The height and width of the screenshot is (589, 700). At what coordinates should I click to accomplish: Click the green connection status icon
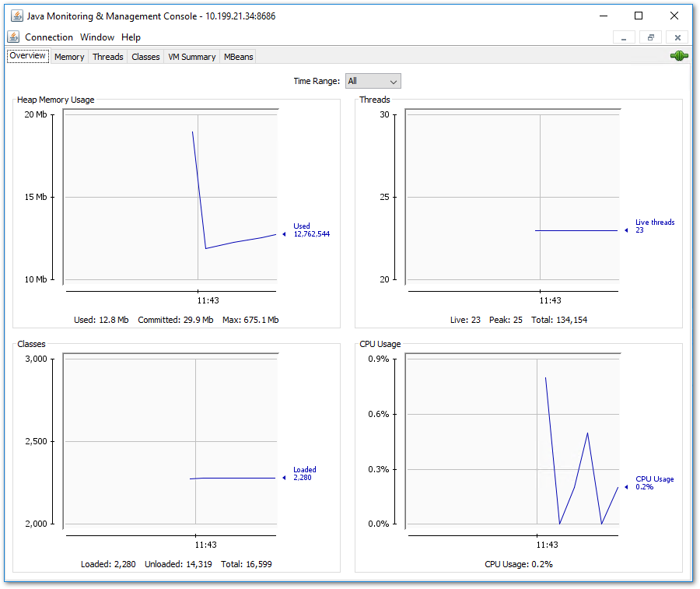[679, 56]
